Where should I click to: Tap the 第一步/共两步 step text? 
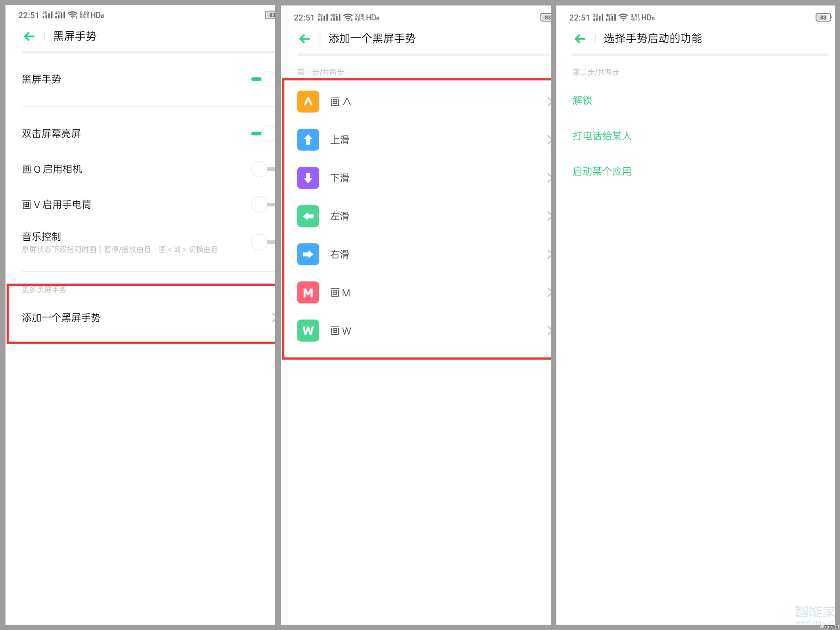pyautogui.click(x=321, y=72)
